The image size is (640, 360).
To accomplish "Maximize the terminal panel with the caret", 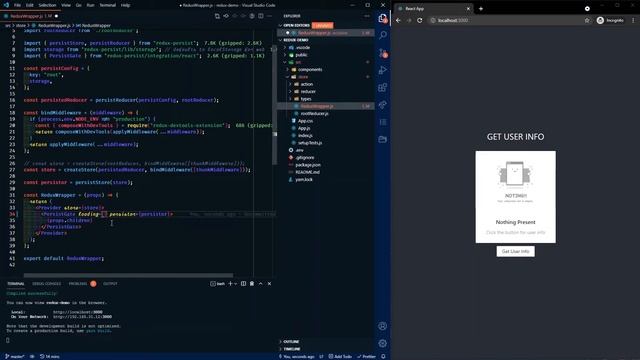I will [261, 284].
